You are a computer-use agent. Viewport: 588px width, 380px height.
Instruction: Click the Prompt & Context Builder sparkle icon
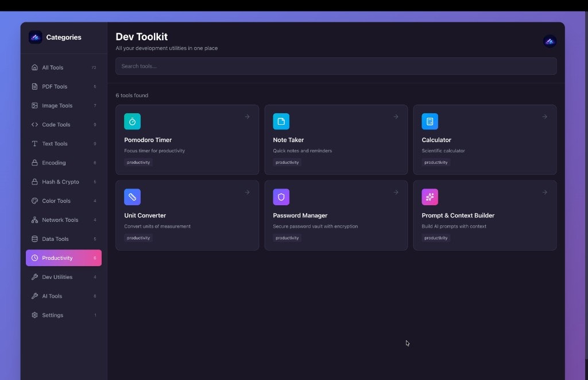pos(430,197)
